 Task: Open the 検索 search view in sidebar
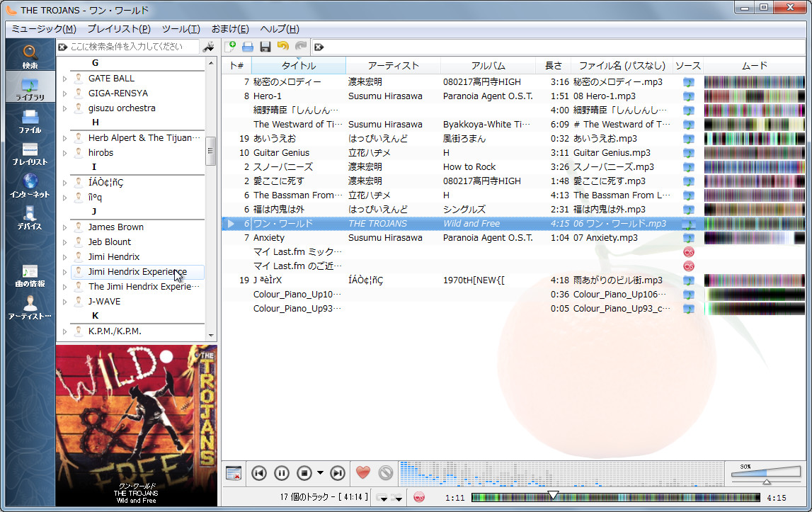point(30,56)
